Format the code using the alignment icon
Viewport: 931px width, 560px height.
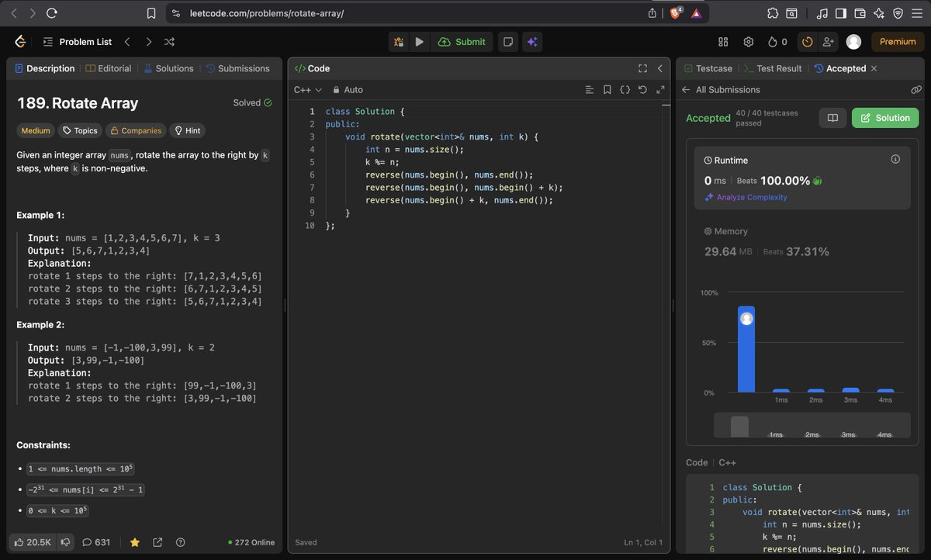coord(589,89)
